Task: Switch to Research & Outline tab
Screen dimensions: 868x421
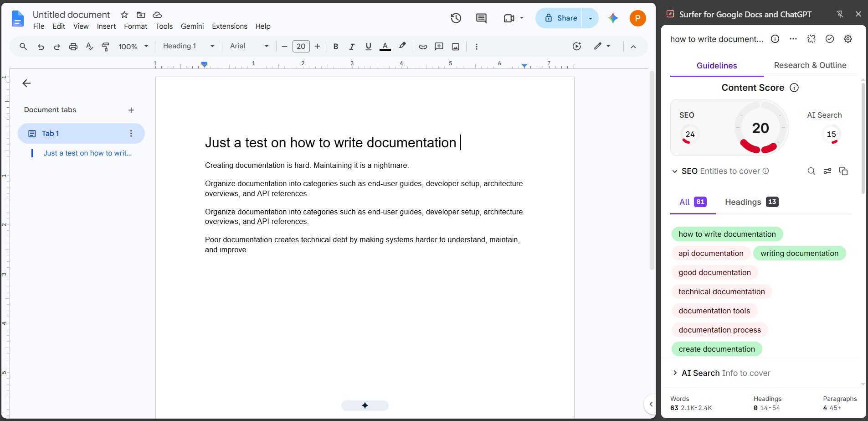Action: click(x=810, y=65)
